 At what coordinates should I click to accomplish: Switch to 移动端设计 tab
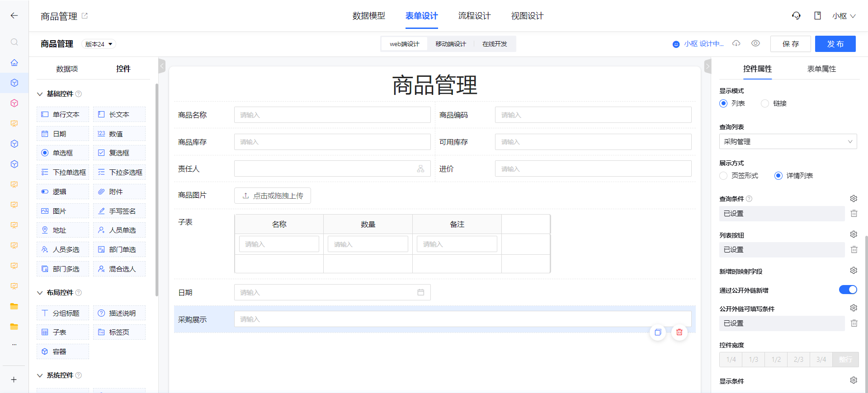click(451, 44)
